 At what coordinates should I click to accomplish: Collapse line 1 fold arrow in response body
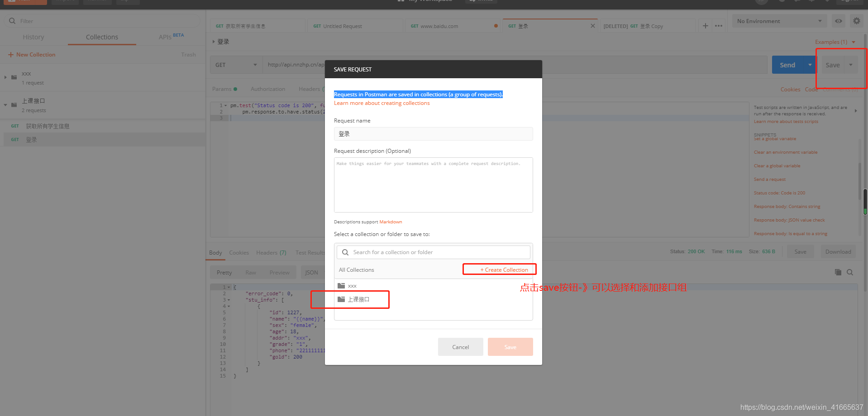229,287
